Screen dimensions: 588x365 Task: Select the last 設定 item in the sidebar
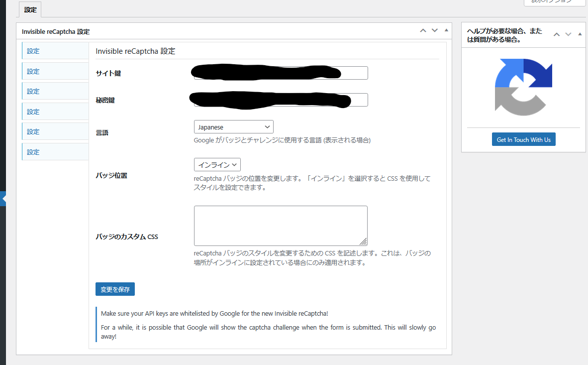(55, 152)
